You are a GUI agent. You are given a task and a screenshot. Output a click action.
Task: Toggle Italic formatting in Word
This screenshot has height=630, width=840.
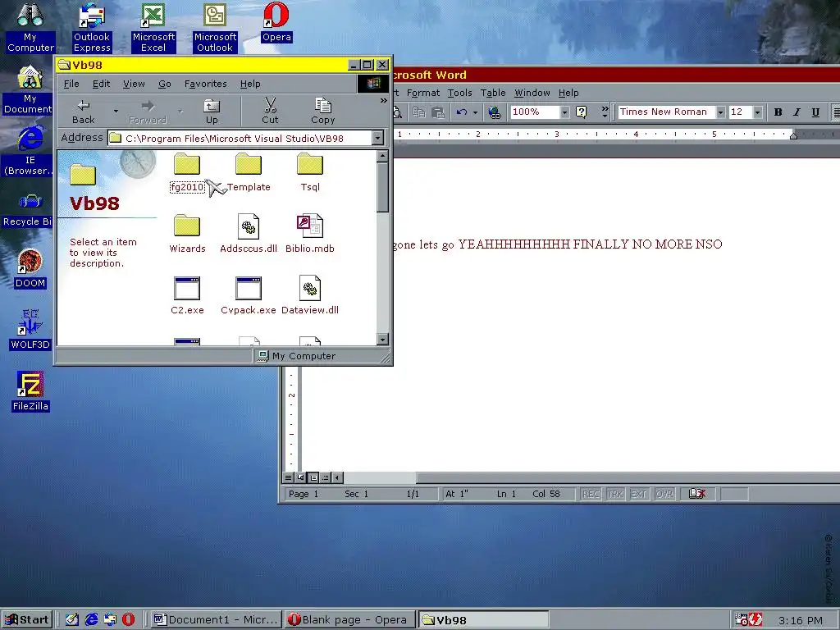click(x=797, y=112)
